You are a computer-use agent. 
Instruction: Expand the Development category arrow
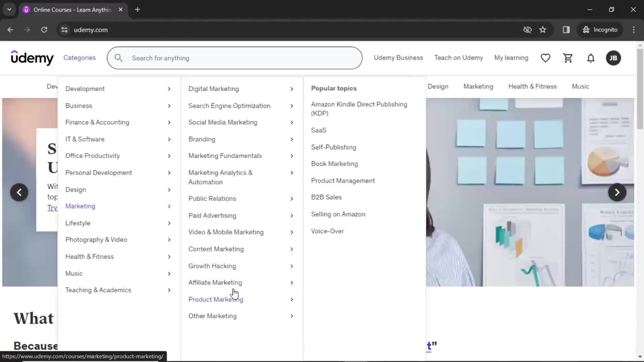click(x=169, y=89)
